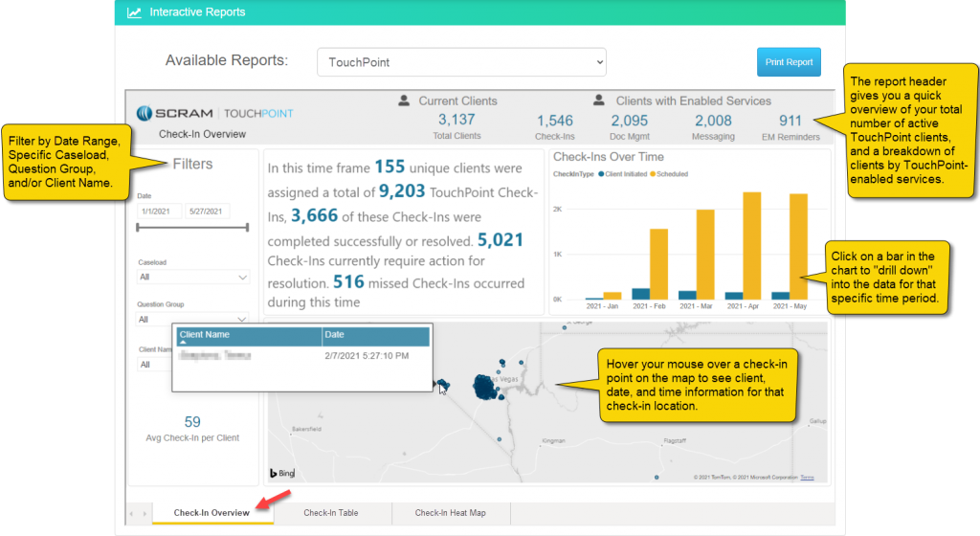The height and width of the screenshot is (536, 980).
Task: Click the next-tab arrow beside Check-In Overview
Action: coord(144,514)
